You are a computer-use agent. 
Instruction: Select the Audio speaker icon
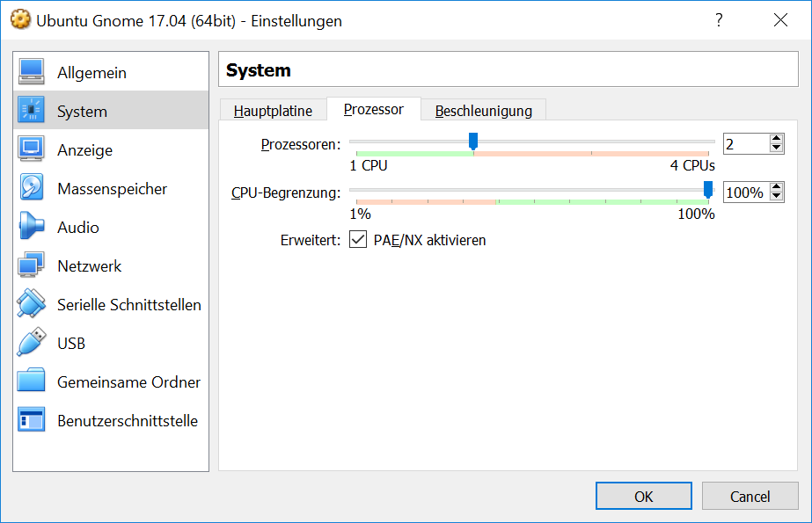coord(31,227)
